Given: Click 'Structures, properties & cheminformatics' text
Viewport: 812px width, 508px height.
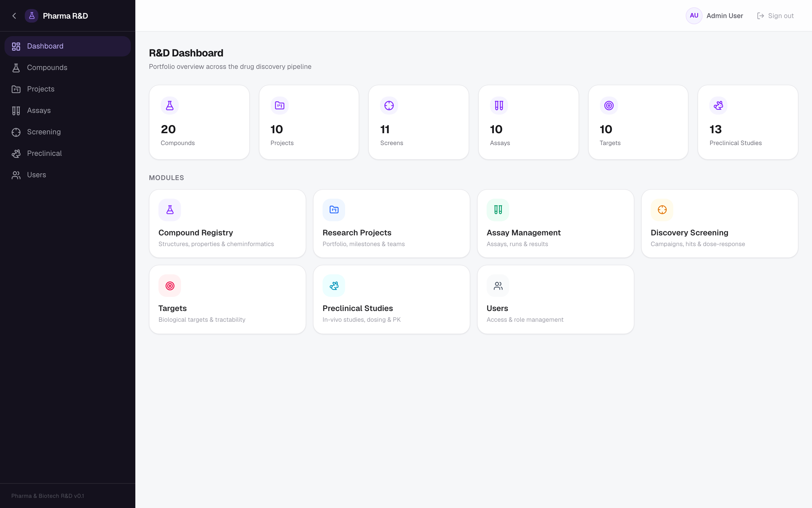Looking at the screenshot, I should [x=216, y=244].
